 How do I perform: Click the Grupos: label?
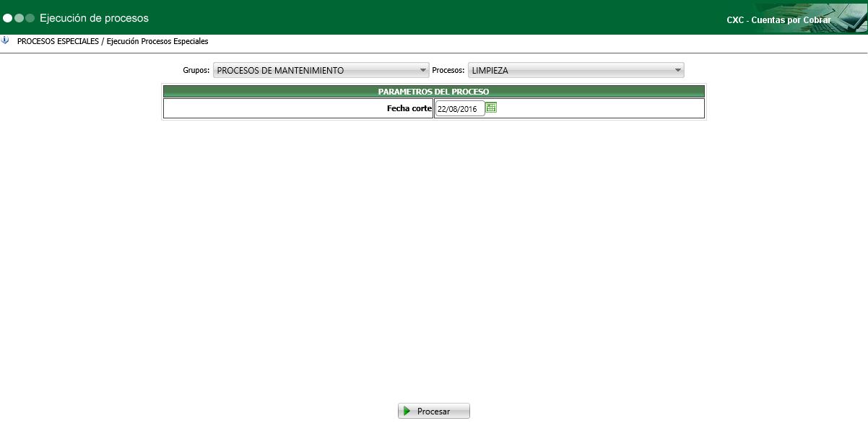[196, 71]
